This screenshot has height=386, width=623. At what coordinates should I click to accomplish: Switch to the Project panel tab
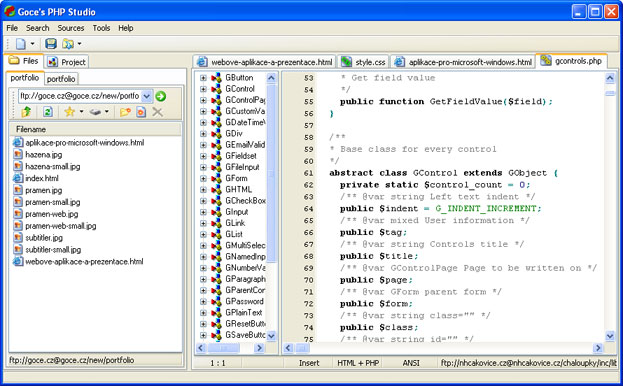pyautogui.click(x=66, y=62)
